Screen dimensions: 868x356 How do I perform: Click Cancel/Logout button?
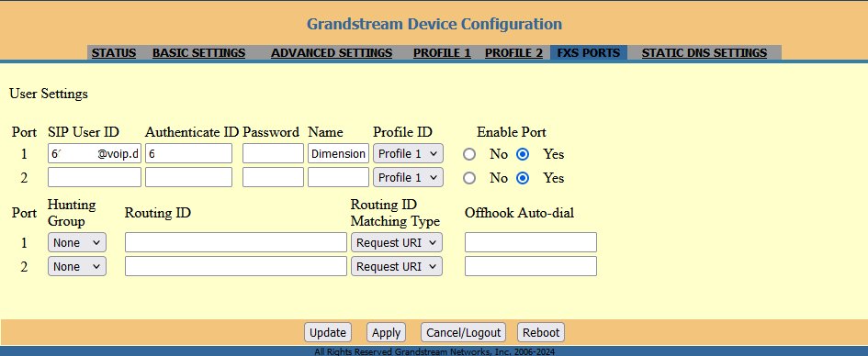[463, 332]
